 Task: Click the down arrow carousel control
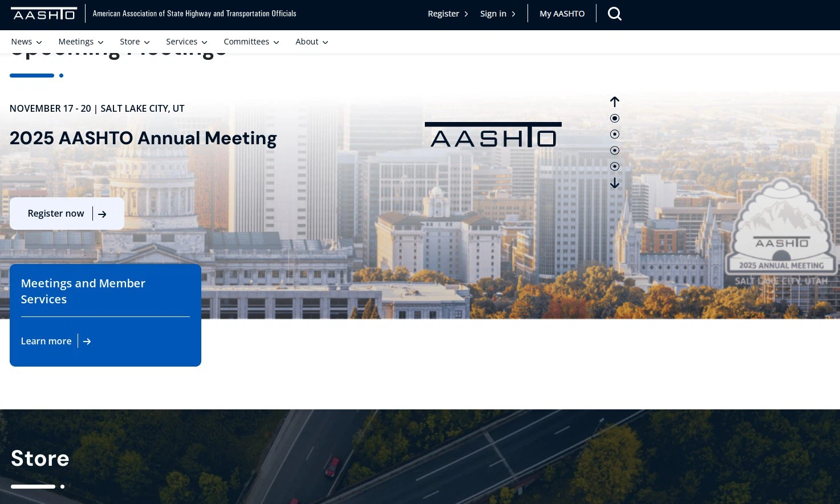(x=614, y=183)
